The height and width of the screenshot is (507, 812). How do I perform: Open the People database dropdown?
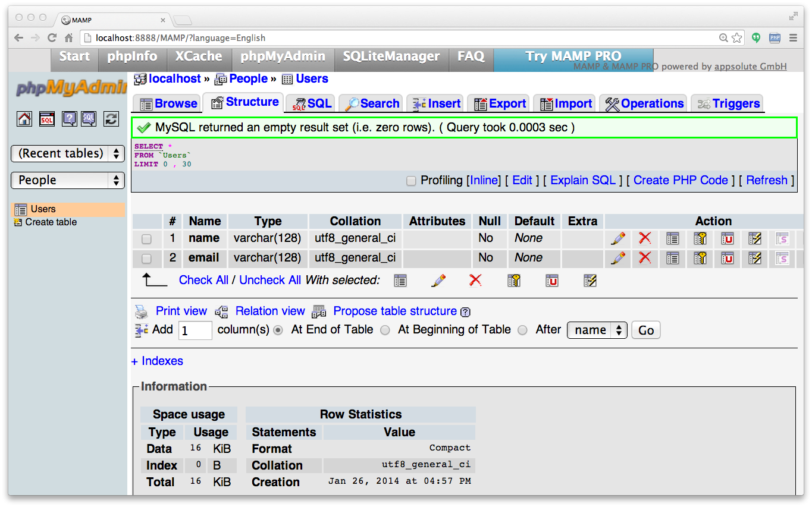pyautogui.click(x=68, y=180)
